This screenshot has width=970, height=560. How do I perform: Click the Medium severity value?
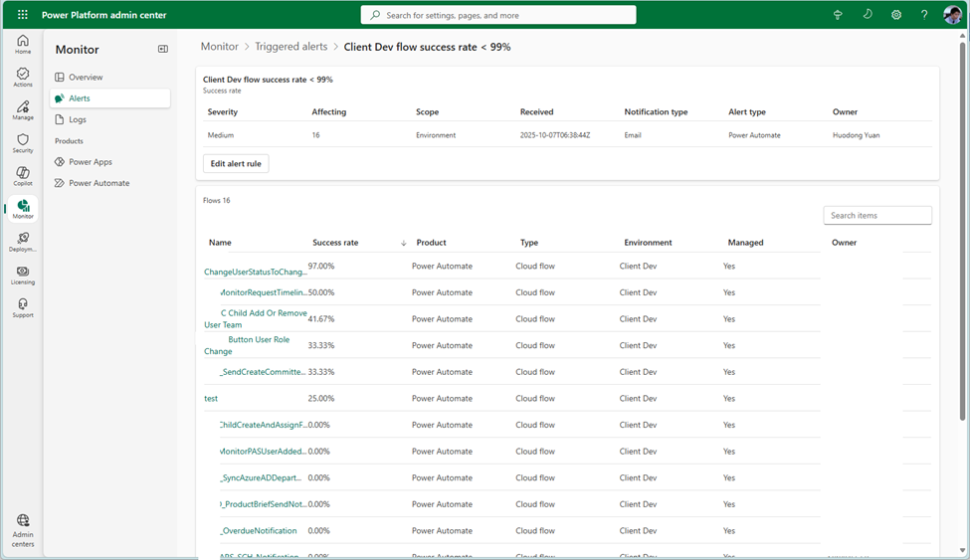(221, 135)
